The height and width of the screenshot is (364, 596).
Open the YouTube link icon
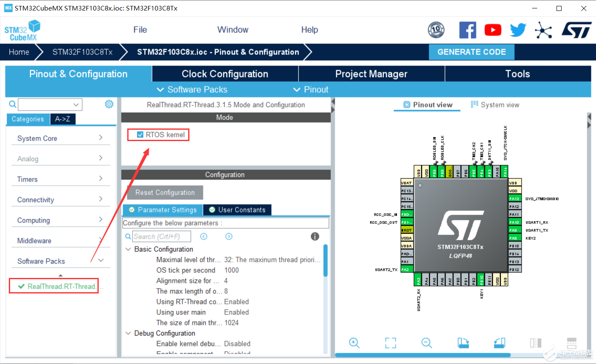tap(493, 30)
